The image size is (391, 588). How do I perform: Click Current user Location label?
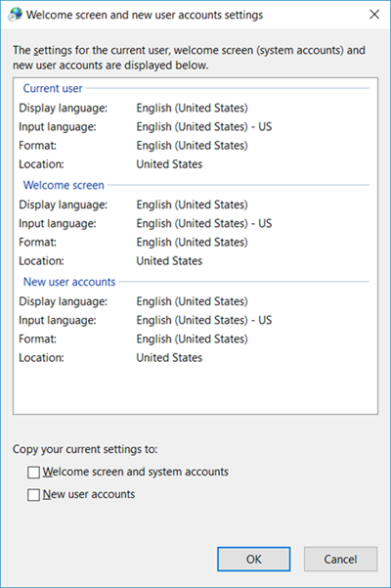tap(41, 164)
